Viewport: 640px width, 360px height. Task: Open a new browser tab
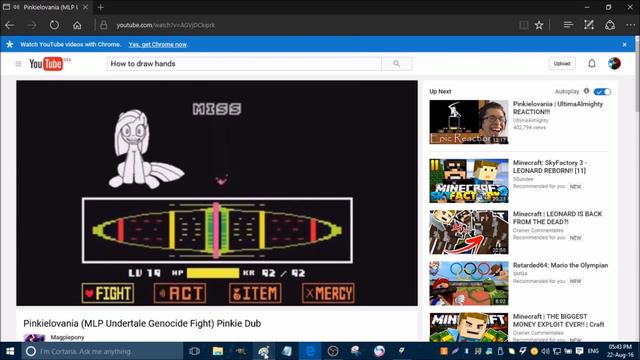point(100,7)
